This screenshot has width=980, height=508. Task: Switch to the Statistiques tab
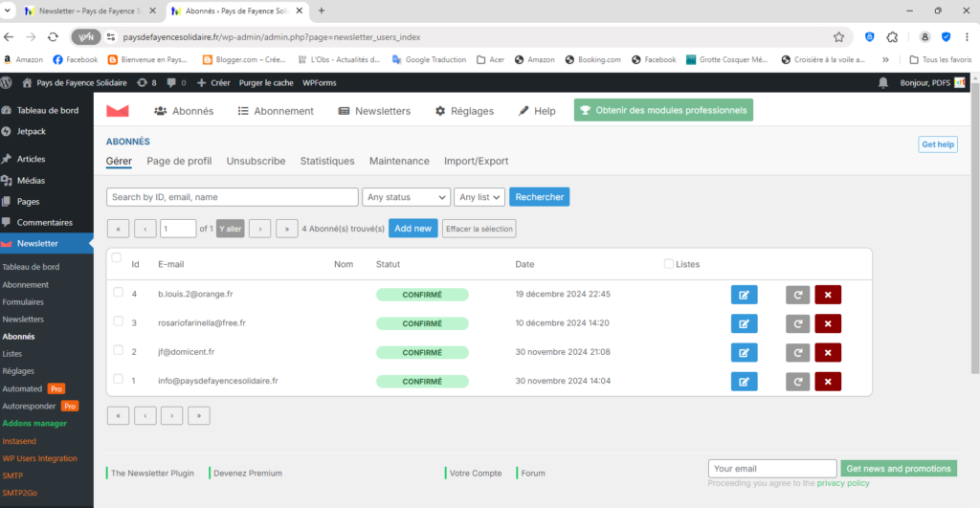coord(327,161)
